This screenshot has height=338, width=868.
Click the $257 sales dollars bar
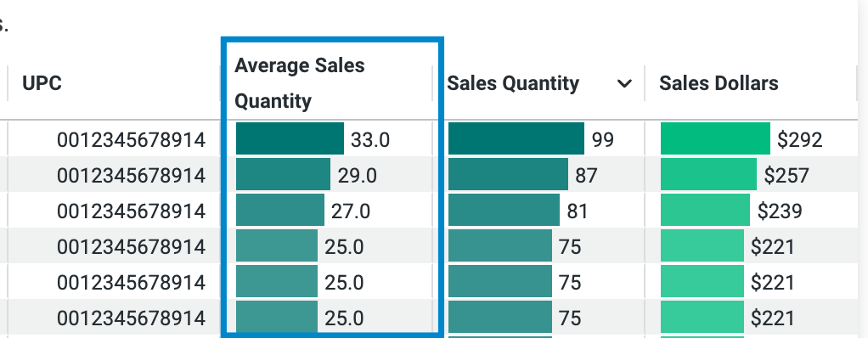(x=708, y=175)
